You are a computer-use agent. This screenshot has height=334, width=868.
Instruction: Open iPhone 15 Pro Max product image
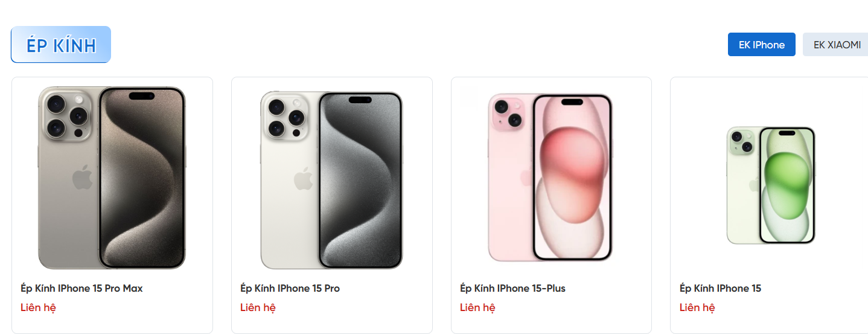click(112, 178)
